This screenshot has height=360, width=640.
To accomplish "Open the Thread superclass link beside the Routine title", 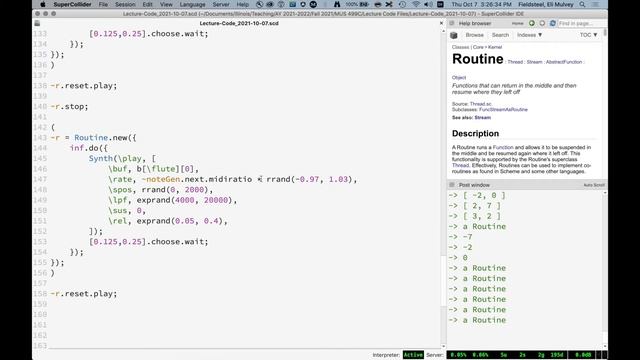I will point(515,62).
